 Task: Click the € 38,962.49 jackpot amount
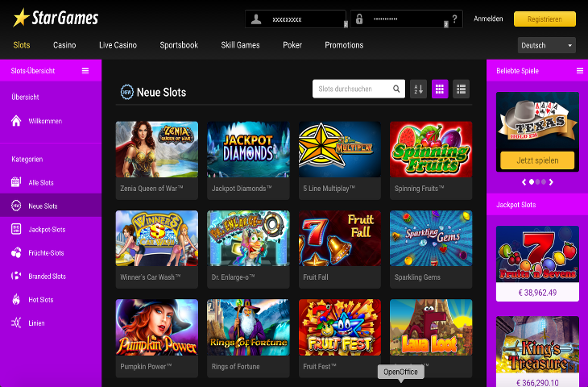click(x=537, y=293)
